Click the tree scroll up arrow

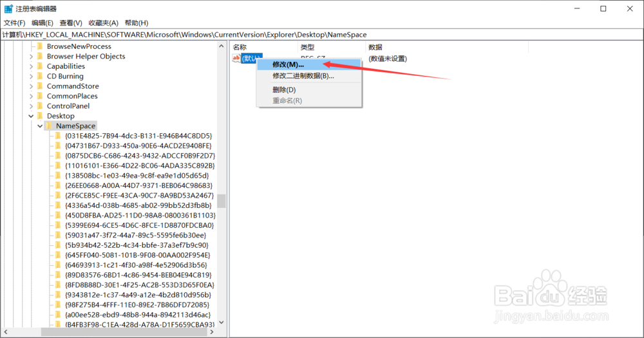[222, 46]
